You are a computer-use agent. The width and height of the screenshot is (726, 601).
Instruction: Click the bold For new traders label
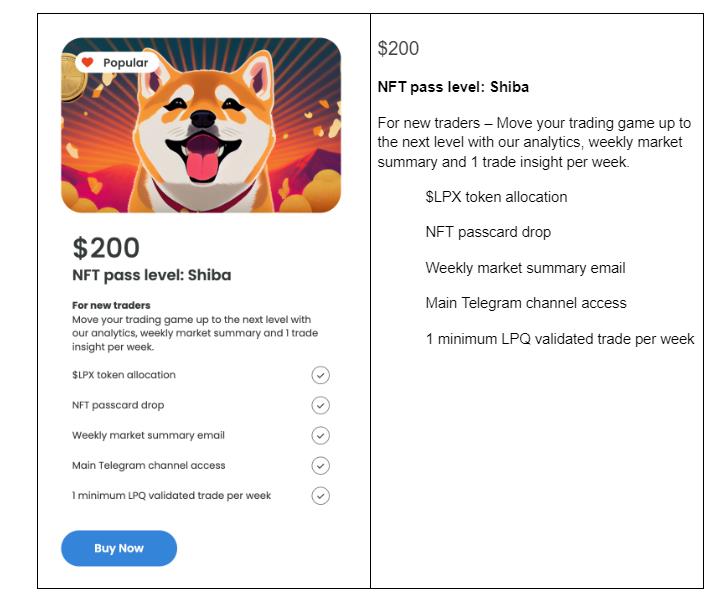(x=111, y=305)
